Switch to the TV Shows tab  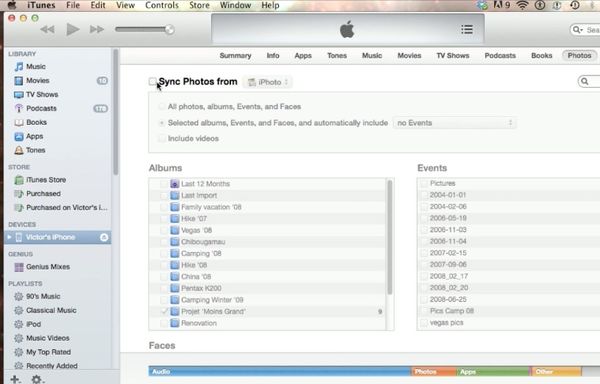(453, 55)
